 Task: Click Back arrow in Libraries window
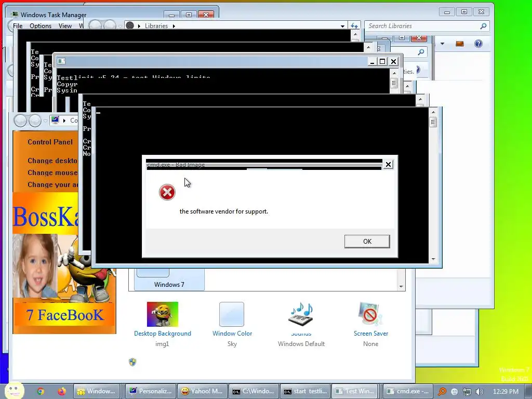(95, 25)
